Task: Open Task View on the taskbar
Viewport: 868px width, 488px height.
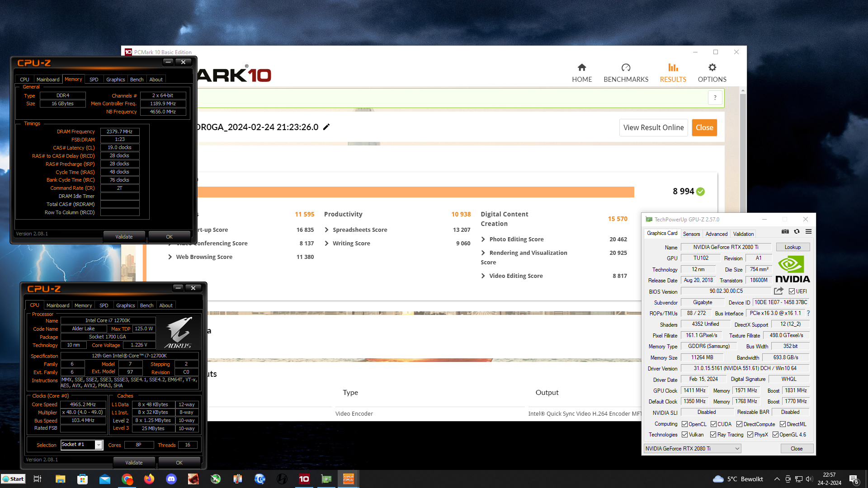Action: pyautogui.click(x=38, y=479)
